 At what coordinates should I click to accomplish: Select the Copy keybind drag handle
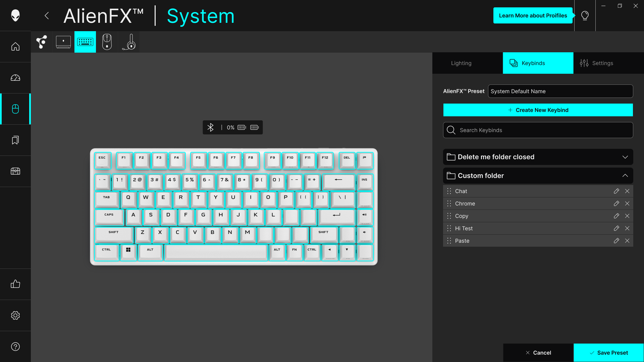[x=449, y=216]
